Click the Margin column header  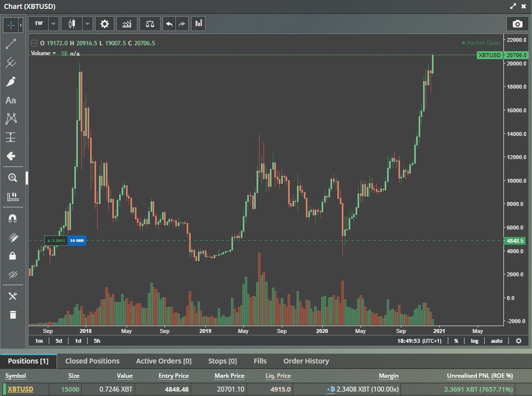point(389,376)
